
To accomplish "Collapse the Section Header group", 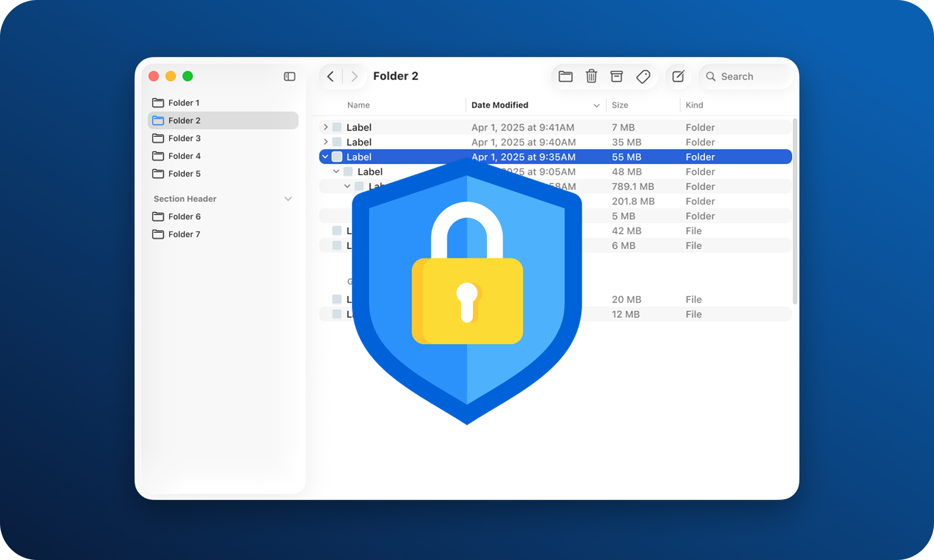I will pos(288,199).
